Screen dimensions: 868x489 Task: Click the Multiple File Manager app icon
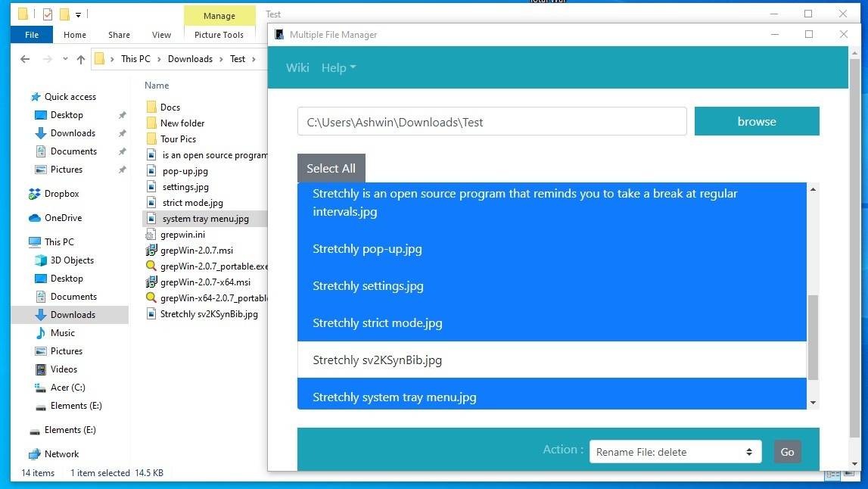click(279, 34)
